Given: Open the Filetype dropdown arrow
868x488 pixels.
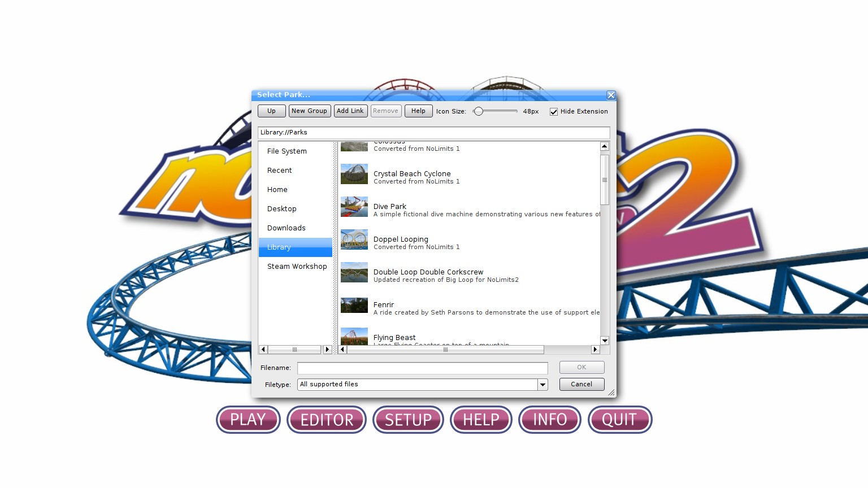Looking at the screenshot, I should (x=542, y=385).
